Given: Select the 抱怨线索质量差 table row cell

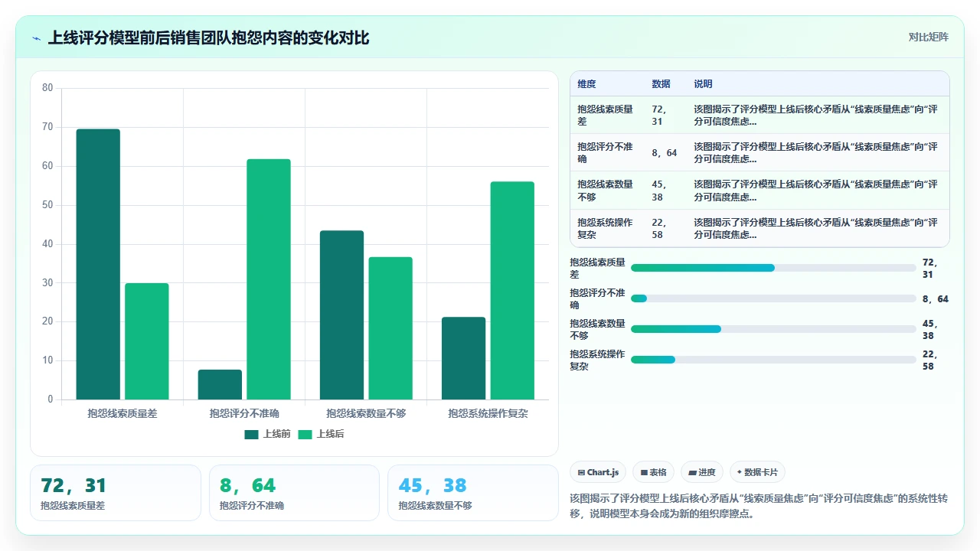Looking at the screenshot, I should click(606, 115).
